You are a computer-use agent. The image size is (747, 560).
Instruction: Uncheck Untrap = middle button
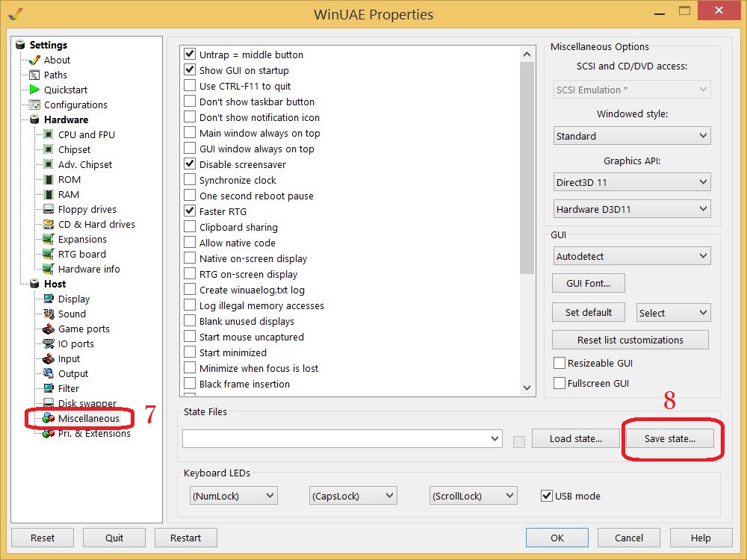coord(190,55)
